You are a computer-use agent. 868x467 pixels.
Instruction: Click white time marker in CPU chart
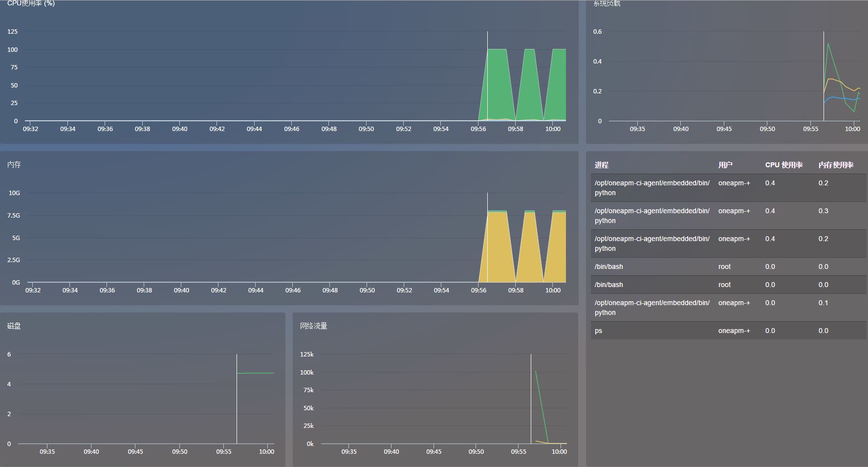[487, 76]
